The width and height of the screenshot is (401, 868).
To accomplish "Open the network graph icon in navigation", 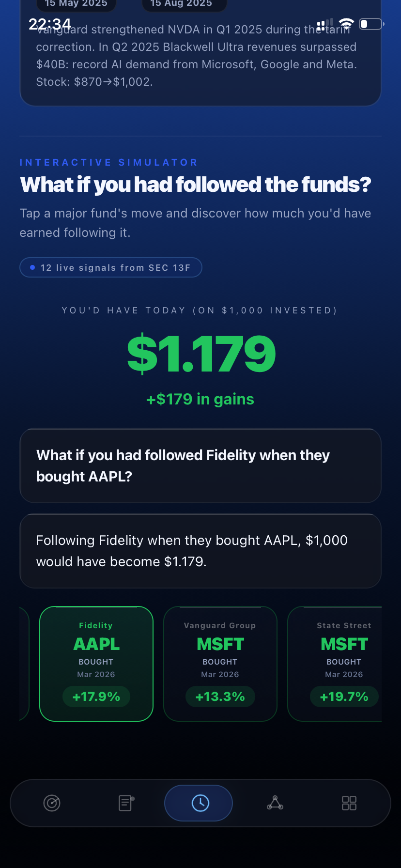I will (275, 803).
